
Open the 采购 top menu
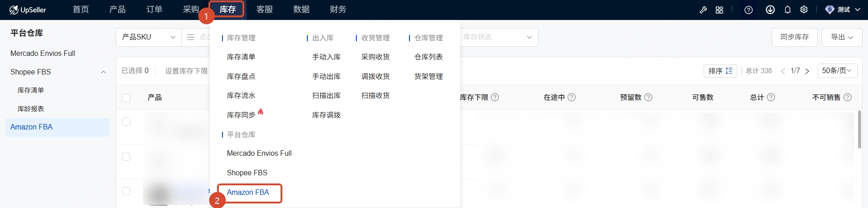[x=191, y=10]
